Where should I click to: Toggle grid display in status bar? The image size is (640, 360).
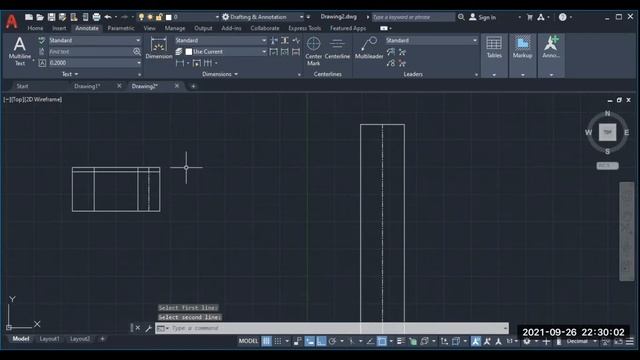[266, 341]
